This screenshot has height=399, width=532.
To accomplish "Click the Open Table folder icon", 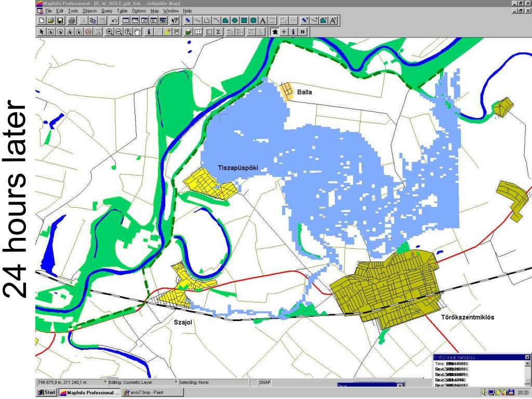I will pyautogui.click(x=51, y=21).
